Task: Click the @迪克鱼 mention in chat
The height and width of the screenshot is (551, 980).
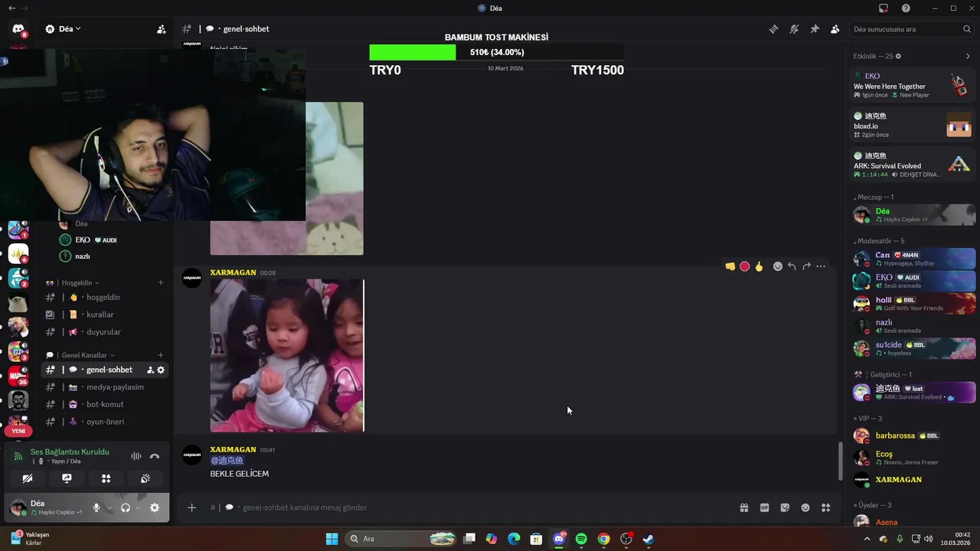Action: (x=227, y=461)
